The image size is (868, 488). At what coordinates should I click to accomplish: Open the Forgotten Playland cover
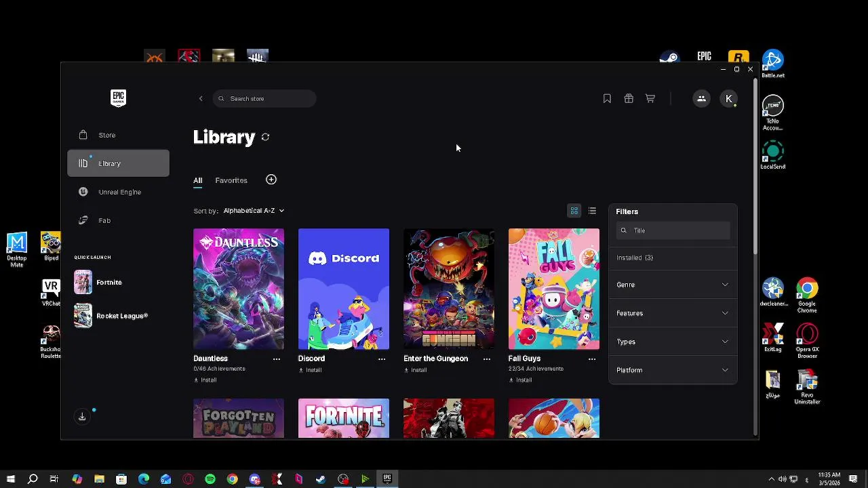239,418
